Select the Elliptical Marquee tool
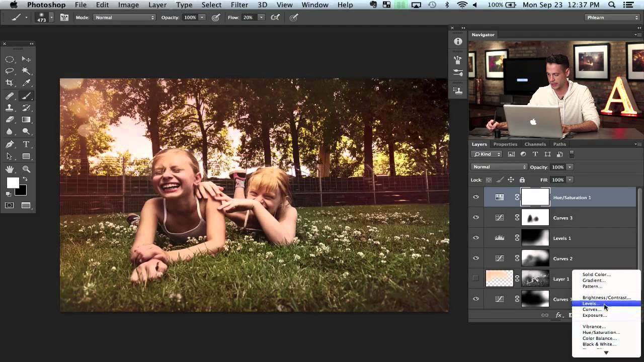Viewport: 644px width, 362px height. tap(10, 59)
